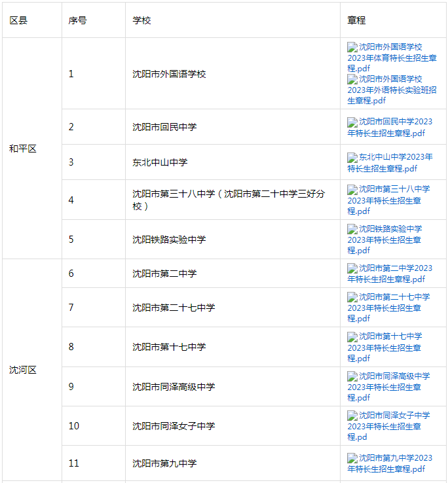
Task: Click serial number 3 cell
Action: [94, 162]
